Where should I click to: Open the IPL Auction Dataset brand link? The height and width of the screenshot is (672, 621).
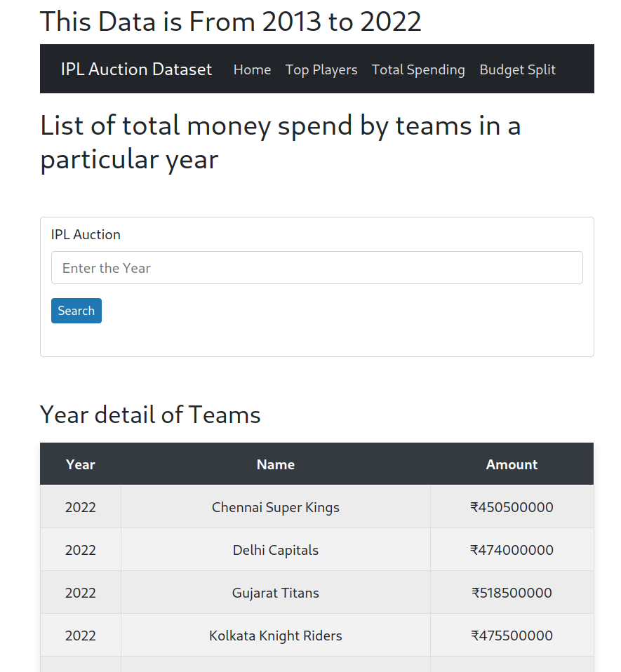coord(136,69)
